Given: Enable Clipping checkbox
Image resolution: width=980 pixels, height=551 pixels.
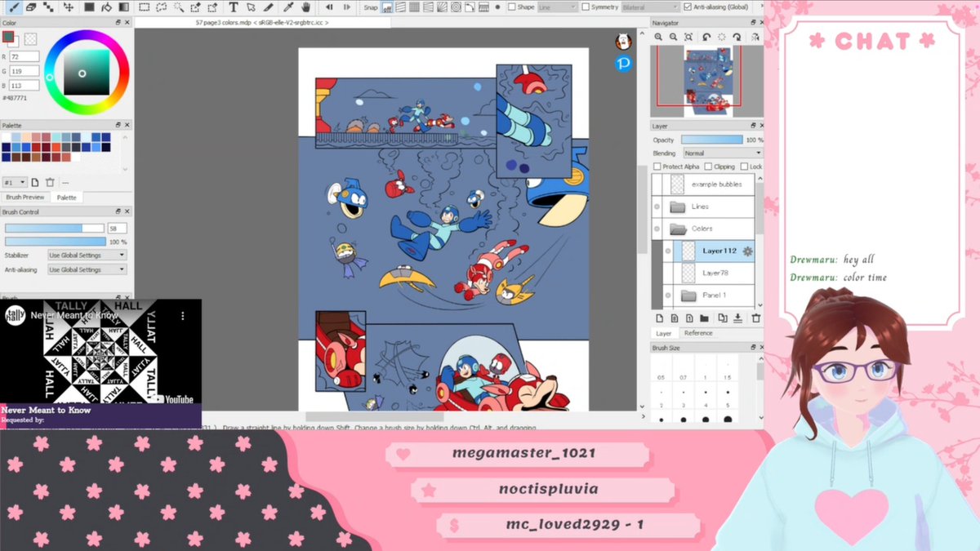Looking at the screenshot, I should tap(707, 167).
